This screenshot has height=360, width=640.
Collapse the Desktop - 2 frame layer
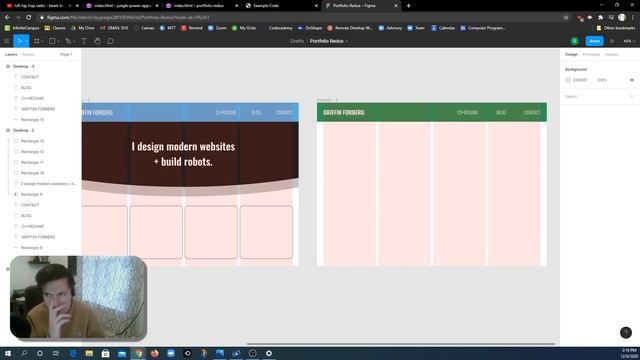tap(8, 130)
